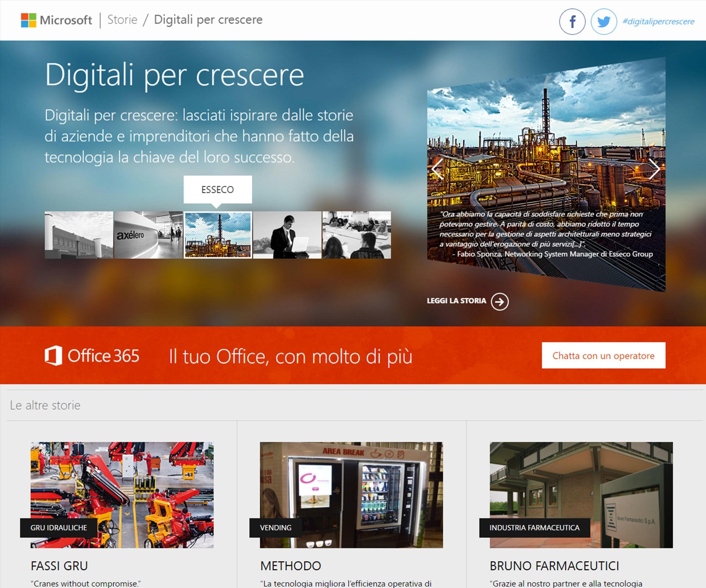Select the classroom students thumbnail
706x588 pixels.
pyautogui.click(x=357, y=235)
